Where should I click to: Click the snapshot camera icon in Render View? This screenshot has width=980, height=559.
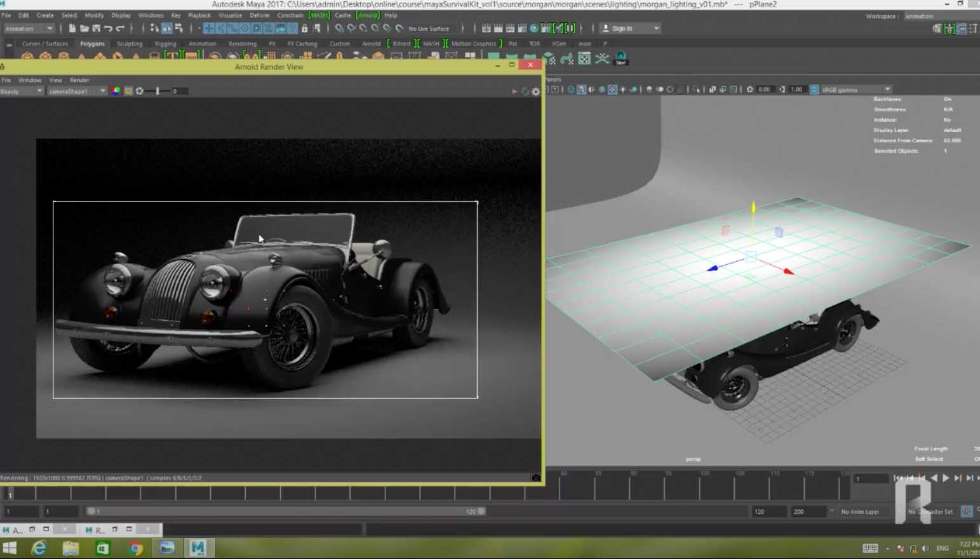[x=535, y=478]
